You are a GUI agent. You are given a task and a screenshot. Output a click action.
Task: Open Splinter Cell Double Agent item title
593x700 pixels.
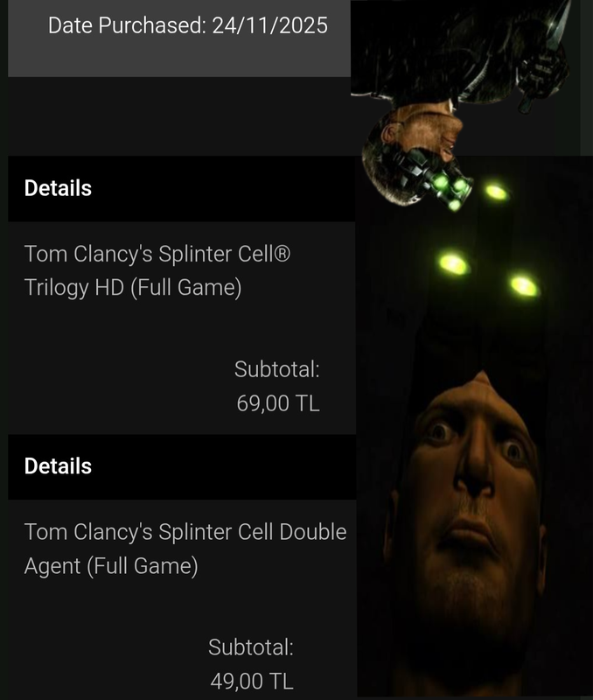tap(185, 549)
